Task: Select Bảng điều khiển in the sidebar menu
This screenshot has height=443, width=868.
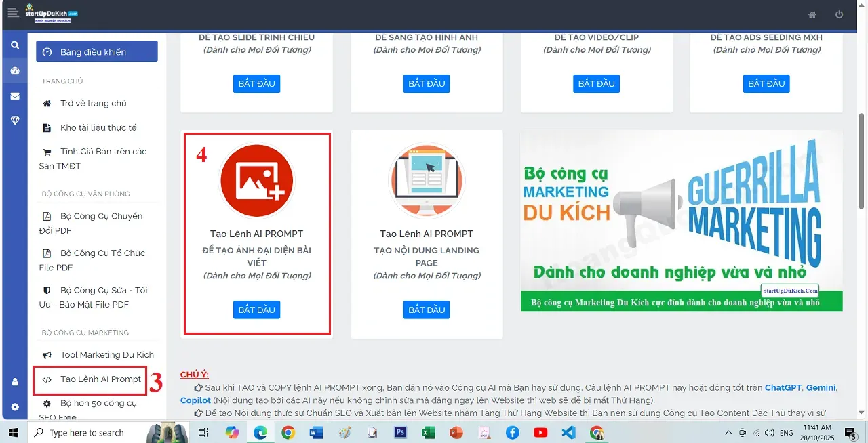Action: (x=96, y=51)
